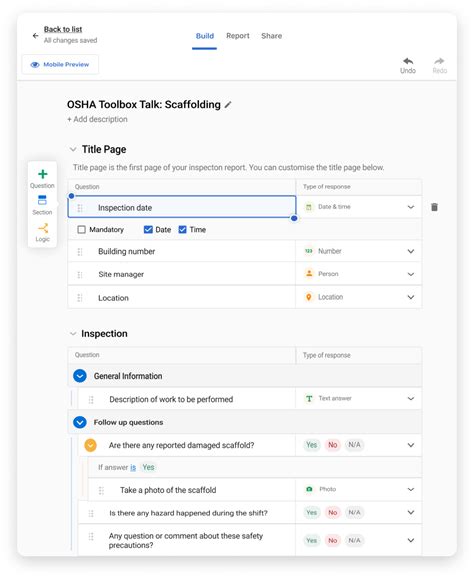The height and width of the screenshot is (577, 474).
Task: Click the Building number question field
Action: (182, 251)
